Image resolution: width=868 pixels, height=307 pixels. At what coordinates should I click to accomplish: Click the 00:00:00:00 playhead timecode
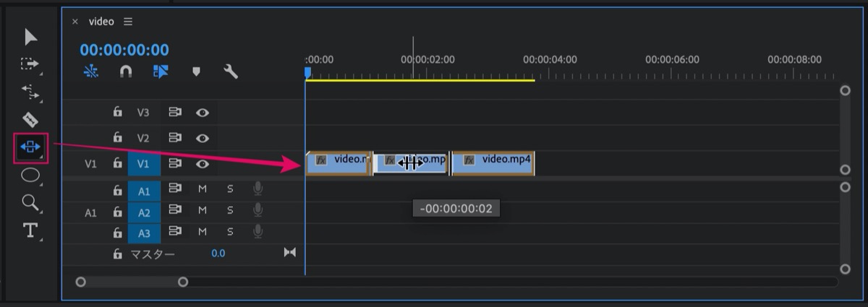click(124, 50)
